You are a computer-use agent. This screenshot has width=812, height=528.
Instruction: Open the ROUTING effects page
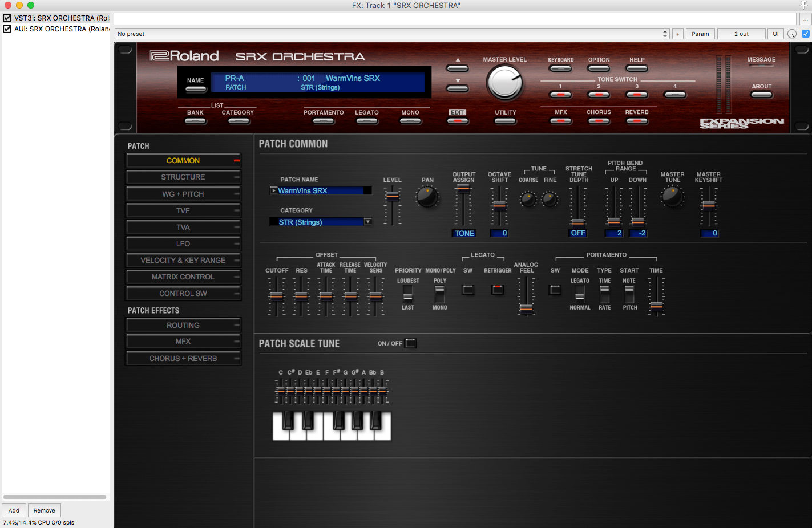(x=183, y=325)
